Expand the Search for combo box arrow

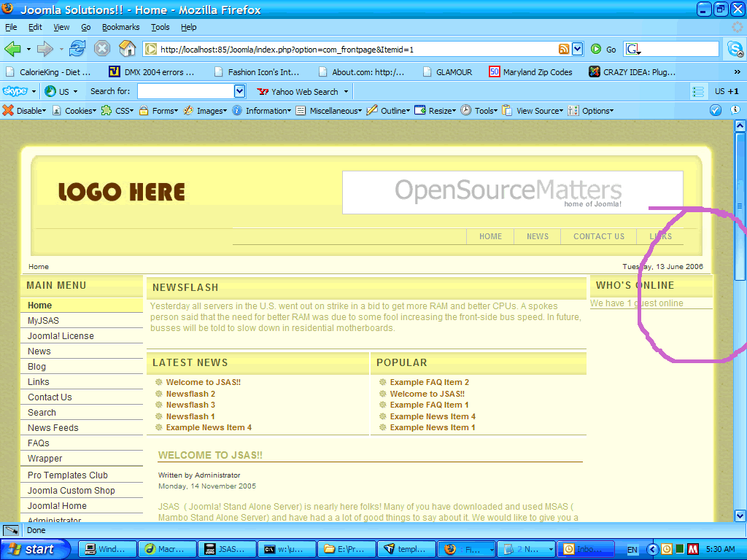point(239,91)
